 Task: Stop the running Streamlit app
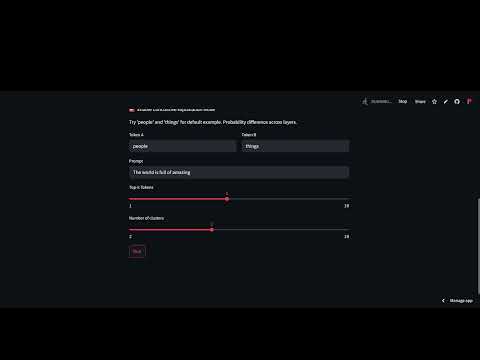click(x=403, y=101)
